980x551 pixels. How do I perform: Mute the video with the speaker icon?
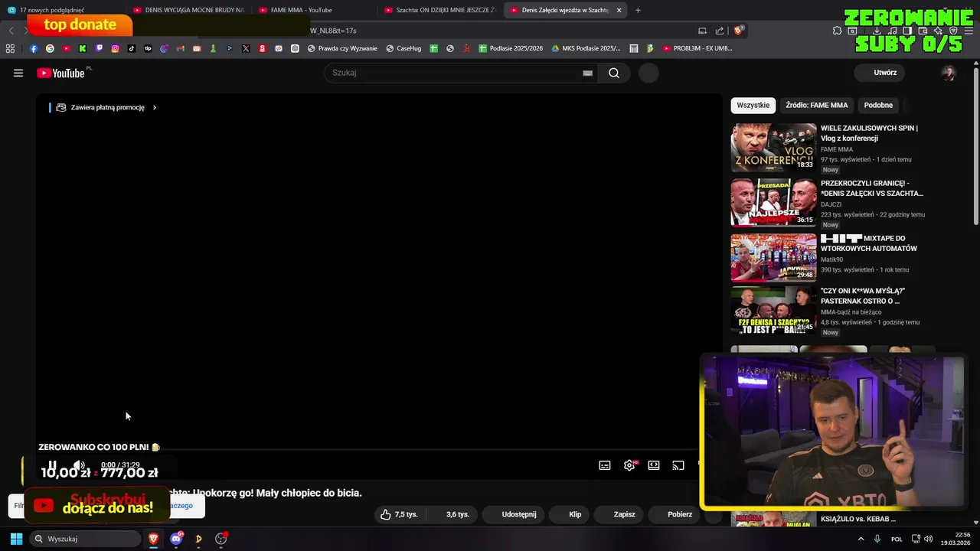78,465
